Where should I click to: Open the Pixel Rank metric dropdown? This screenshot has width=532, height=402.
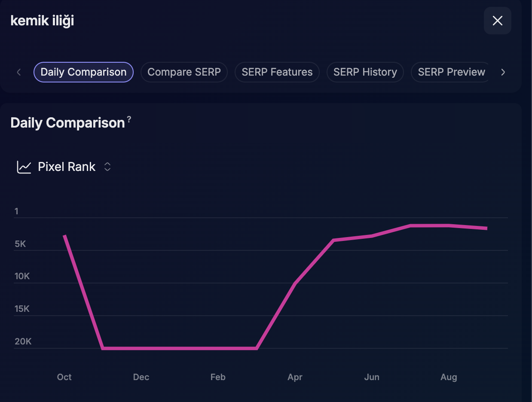[x=64, y=167]
